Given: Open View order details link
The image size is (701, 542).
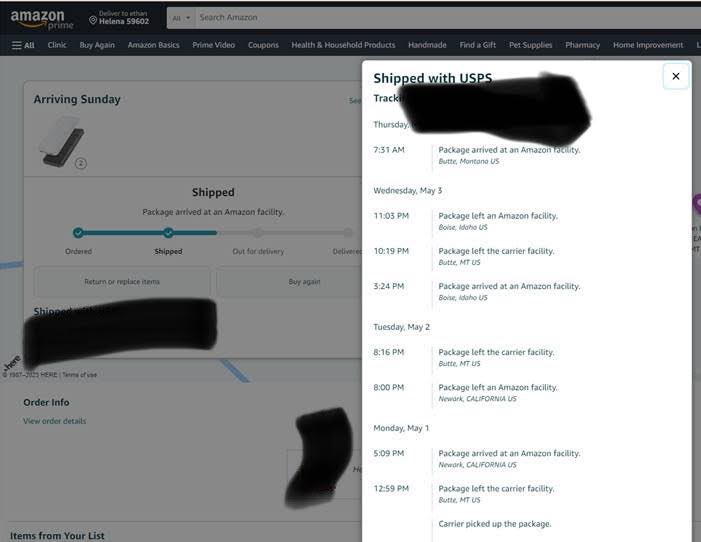Looking at the screenshot, I should click(x=55, y=421).
